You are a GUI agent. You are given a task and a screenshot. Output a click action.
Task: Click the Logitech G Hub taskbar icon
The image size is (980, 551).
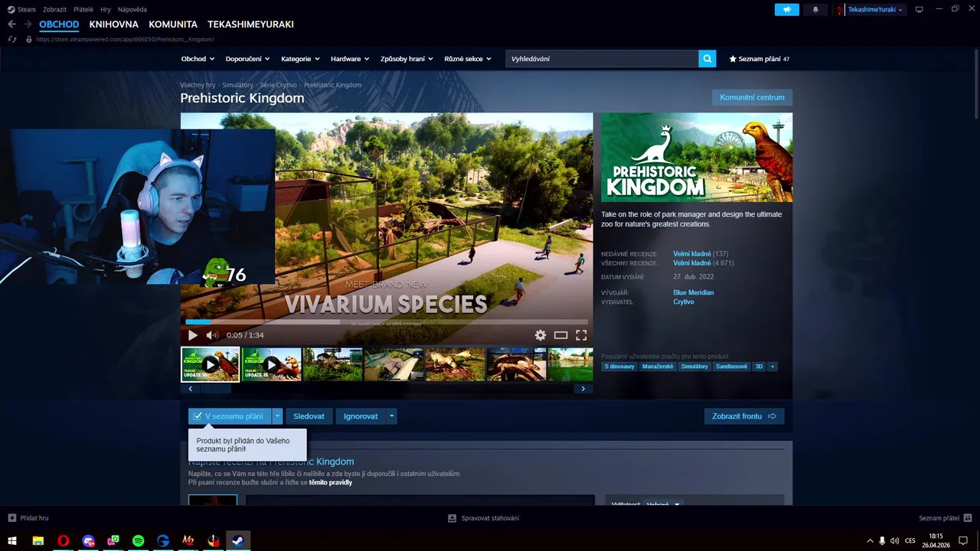click(x=163, y=541)
